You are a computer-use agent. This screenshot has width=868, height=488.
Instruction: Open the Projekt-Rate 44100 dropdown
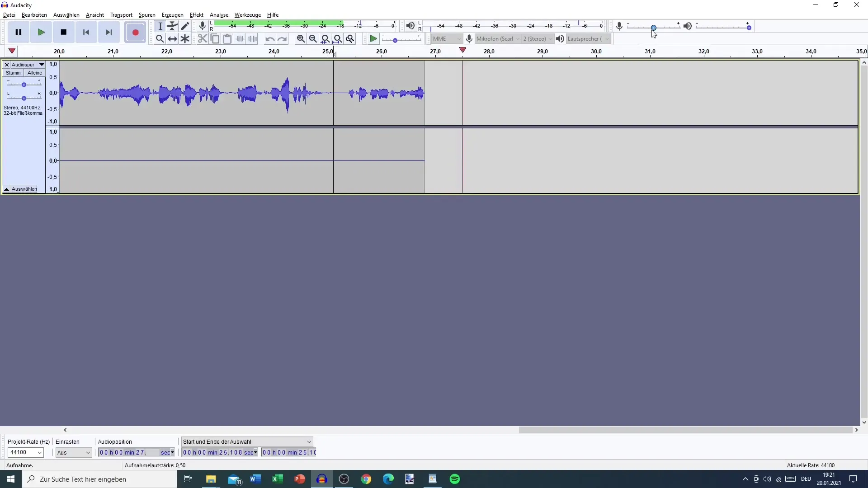click(26, 452)
